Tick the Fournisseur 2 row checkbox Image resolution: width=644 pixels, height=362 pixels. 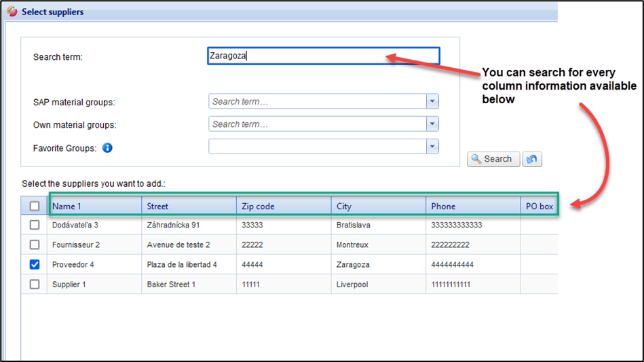35,245
